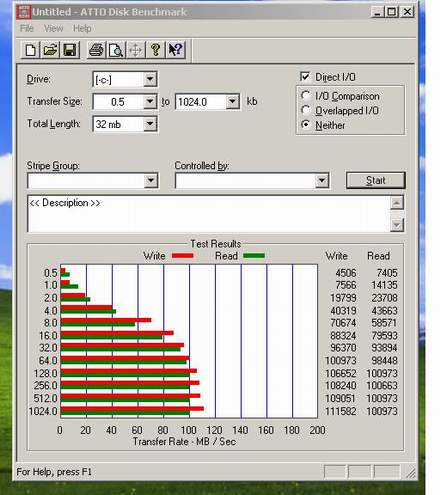
Task: Click the red Write legend swatch
Action: coord(182,256)
